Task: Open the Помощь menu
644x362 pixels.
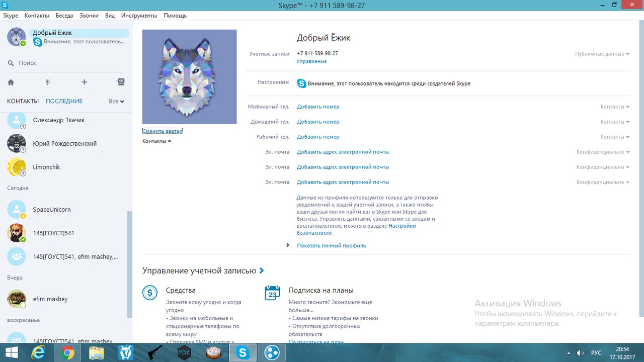Action: 175,16
